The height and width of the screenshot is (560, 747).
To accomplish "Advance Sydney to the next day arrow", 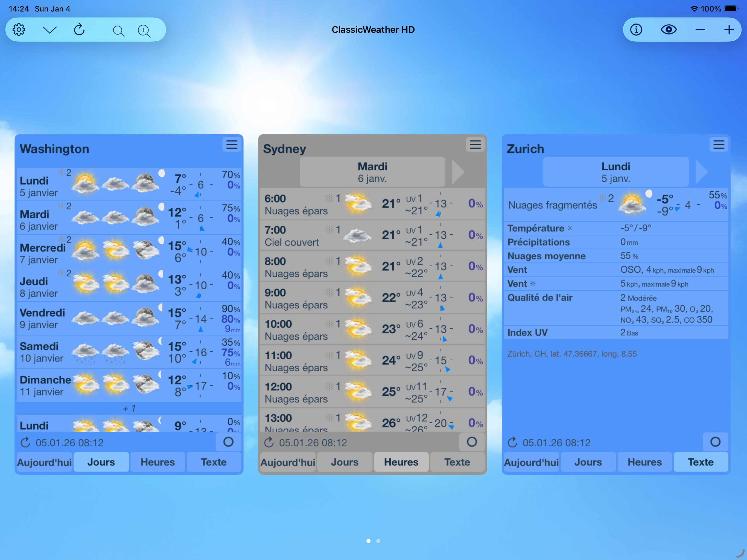I will pos(458,172).
